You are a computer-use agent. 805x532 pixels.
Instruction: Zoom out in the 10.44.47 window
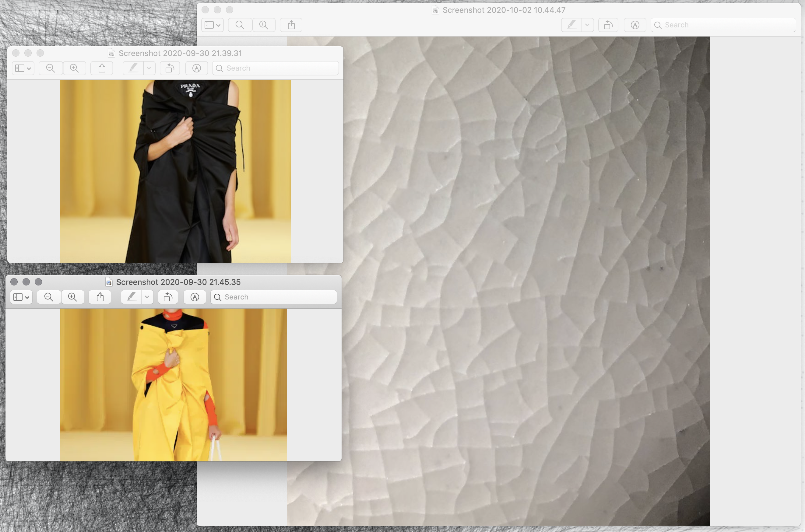pyautogui.click(x=240, y=25)
